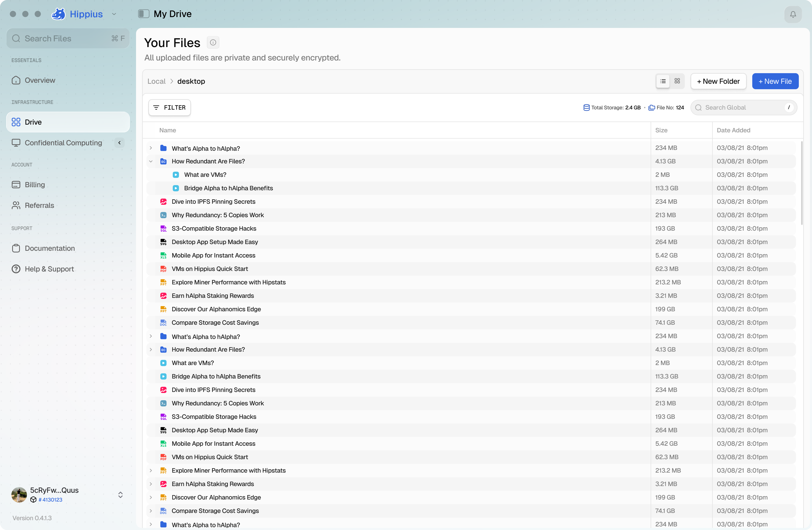Open Overview in the sidebar

(x=68, y=80)
